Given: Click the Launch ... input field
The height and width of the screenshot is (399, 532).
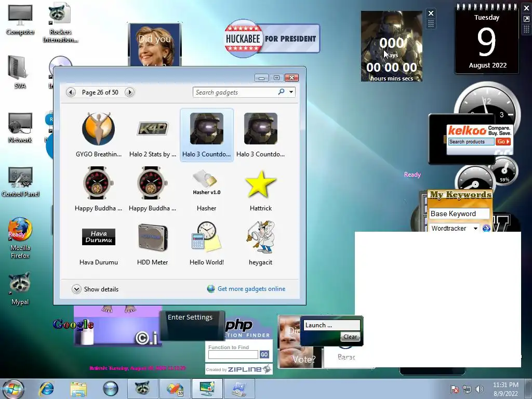Looking at the screenshot, I should 331,325.
